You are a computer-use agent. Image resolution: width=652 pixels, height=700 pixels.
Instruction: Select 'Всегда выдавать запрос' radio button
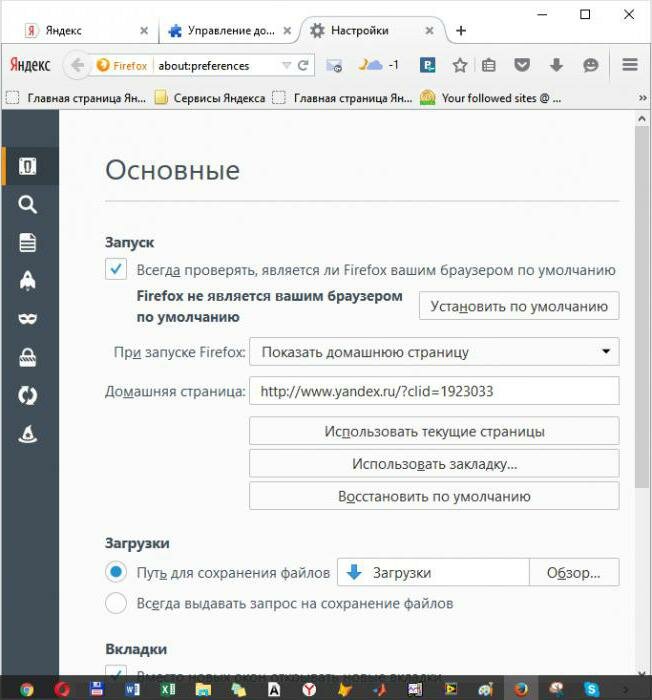point(116,603)
